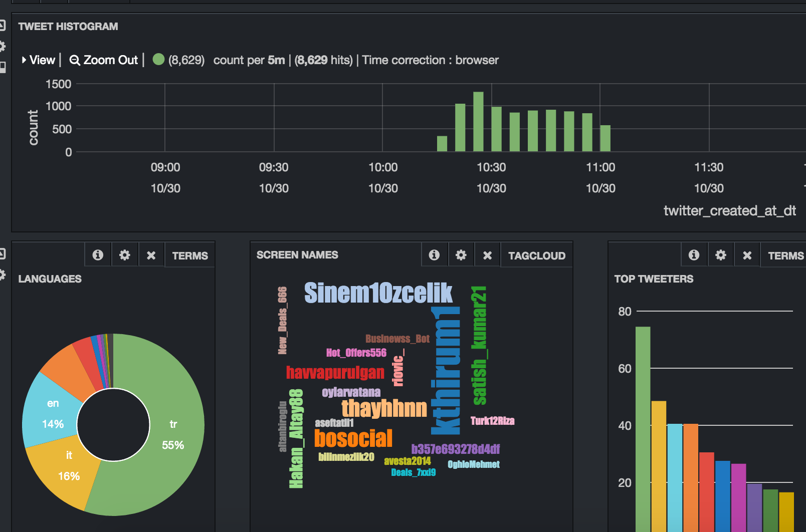The width and height of the screenshot is (806, 532).
Task: Open the Screen Names panel info
Action: [434, 254]
